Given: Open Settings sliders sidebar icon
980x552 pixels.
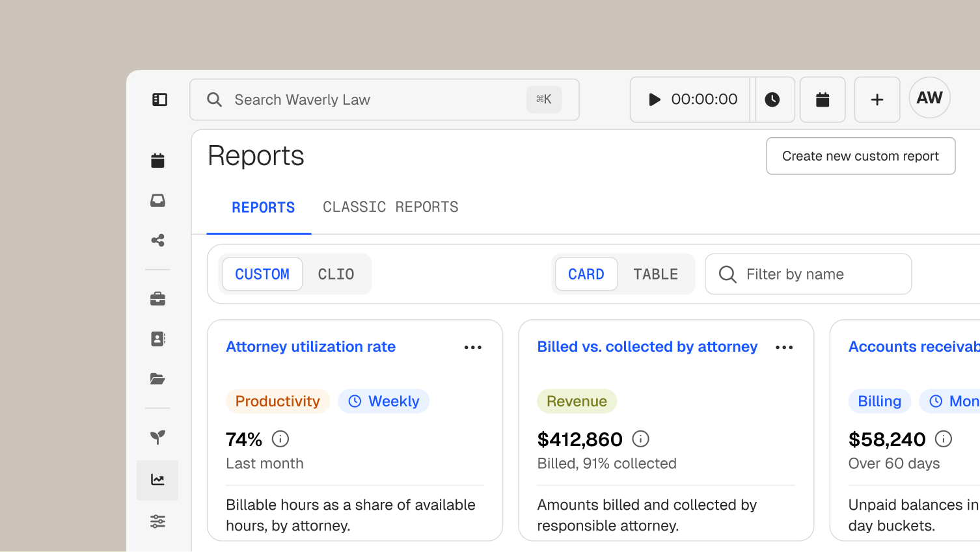Looking at the screenshot, I should tap(157, 521).
